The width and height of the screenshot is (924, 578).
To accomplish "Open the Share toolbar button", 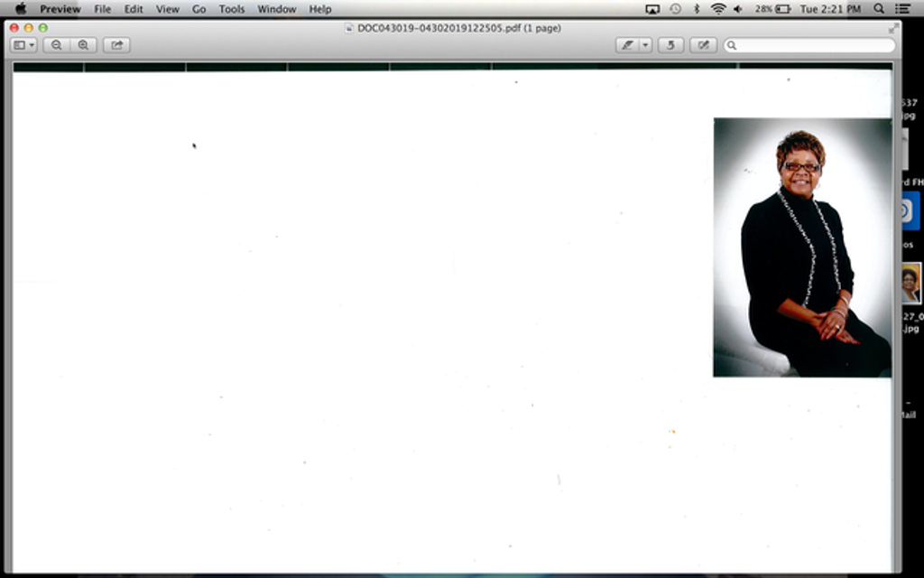I will [116, 45].
